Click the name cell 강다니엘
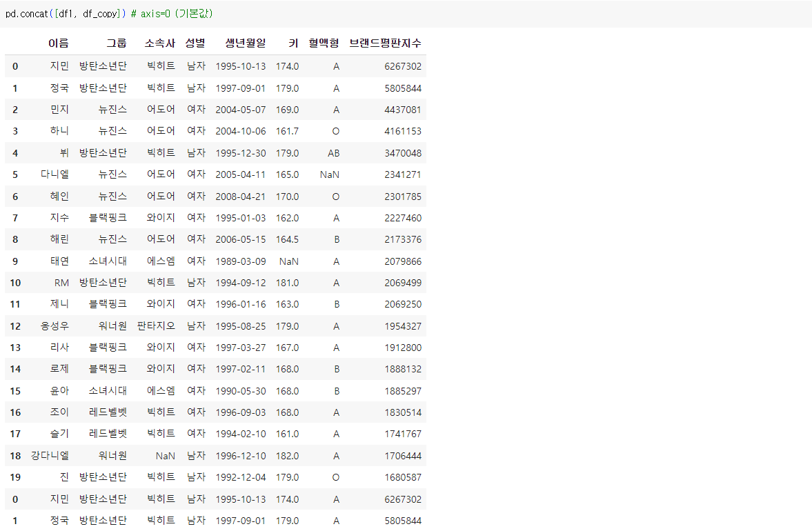The image size is (812, 531). point(50,455)
